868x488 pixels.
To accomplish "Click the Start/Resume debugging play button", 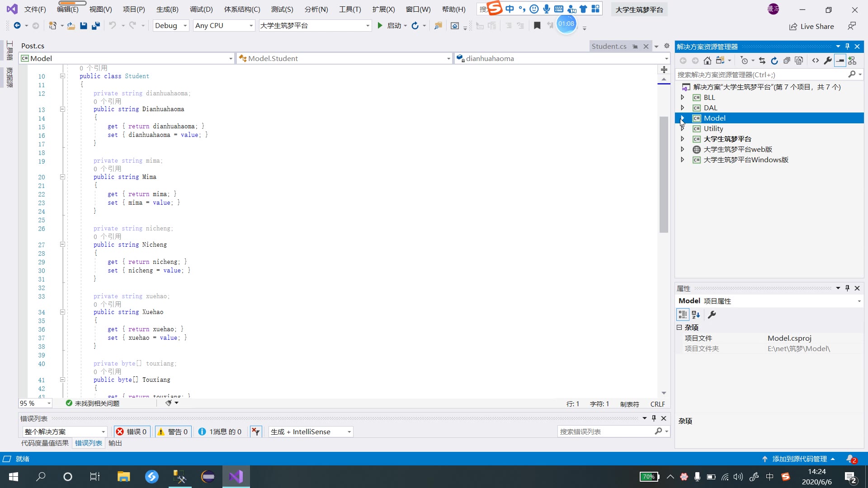I will 380,25.
